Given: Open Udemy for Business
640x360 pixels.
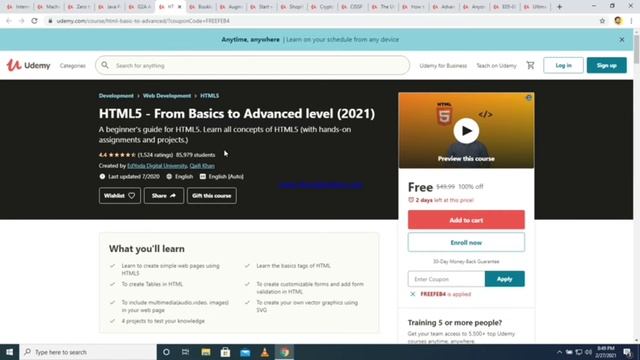Looking at the screenshot, I should point(443,66).
